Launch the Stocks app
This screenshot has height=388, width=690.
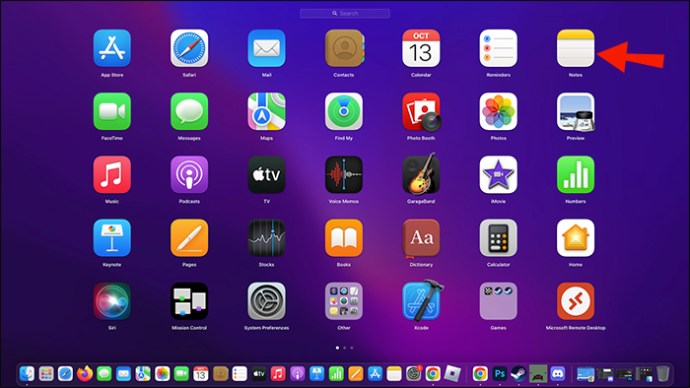(x=266, y=238)
